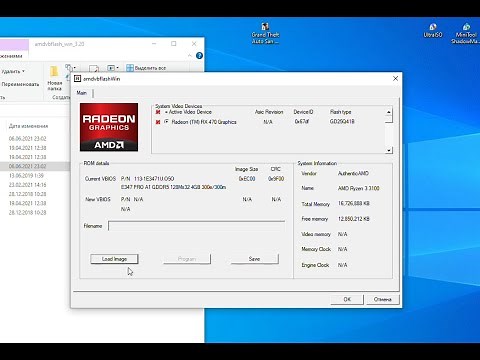
Task: Click the GD25Q41B flash type value
Action: tap(342, 122)
